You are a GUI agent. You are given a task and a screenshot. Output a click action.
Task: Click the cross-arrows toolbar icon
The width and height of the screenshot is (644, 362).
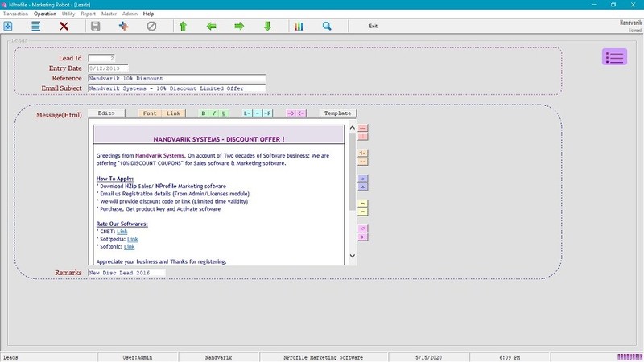click(x=123, y=27)
